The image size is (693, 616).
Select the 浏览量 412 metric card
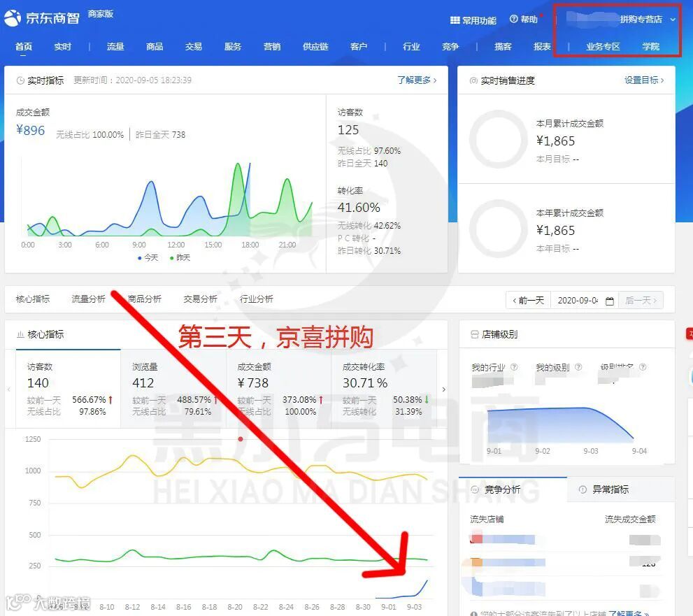(x=173, y=389)
